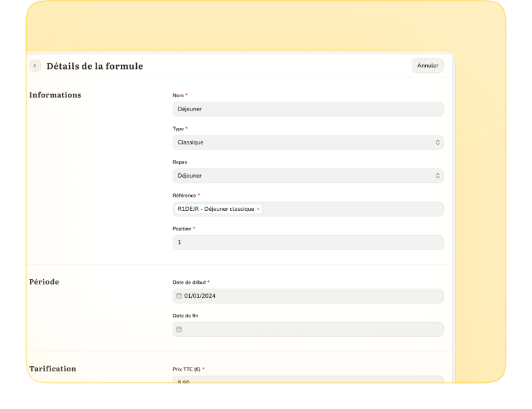Click the Prix TTC (€) input
This screenshot has height=409, width=532.
pyautogui.click(x=307, y=380)
